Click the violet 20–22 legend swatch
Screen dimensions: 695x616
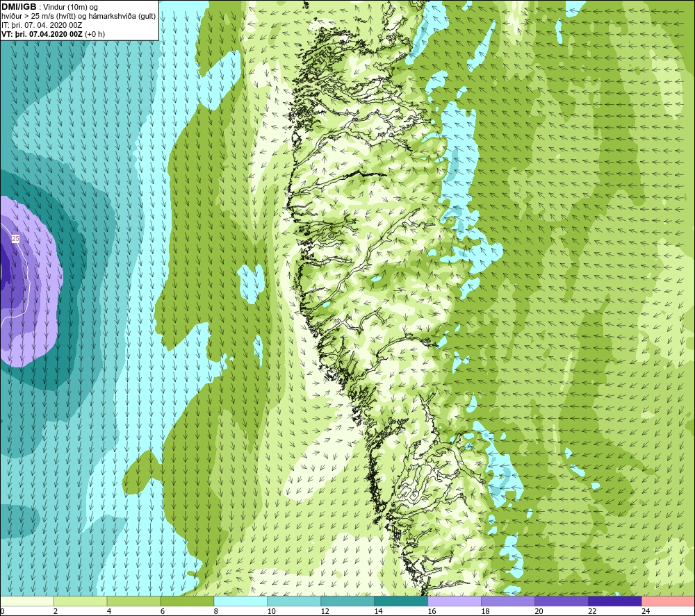pos(561,601)
